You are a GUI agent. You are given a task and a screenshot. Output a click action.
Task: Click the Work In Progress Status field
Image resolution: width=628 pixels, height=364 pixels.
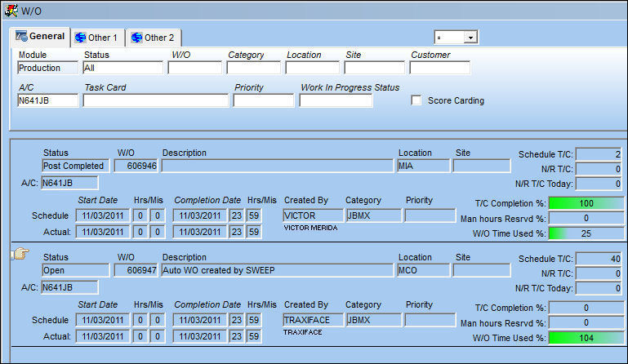(x=336, y=100)
